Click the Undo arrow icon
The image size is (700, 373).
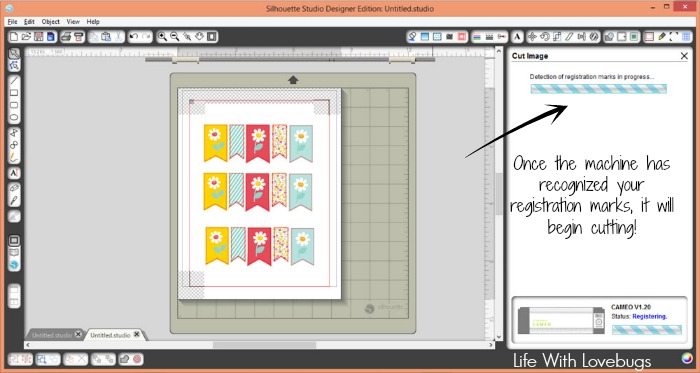tap(134, 37)
